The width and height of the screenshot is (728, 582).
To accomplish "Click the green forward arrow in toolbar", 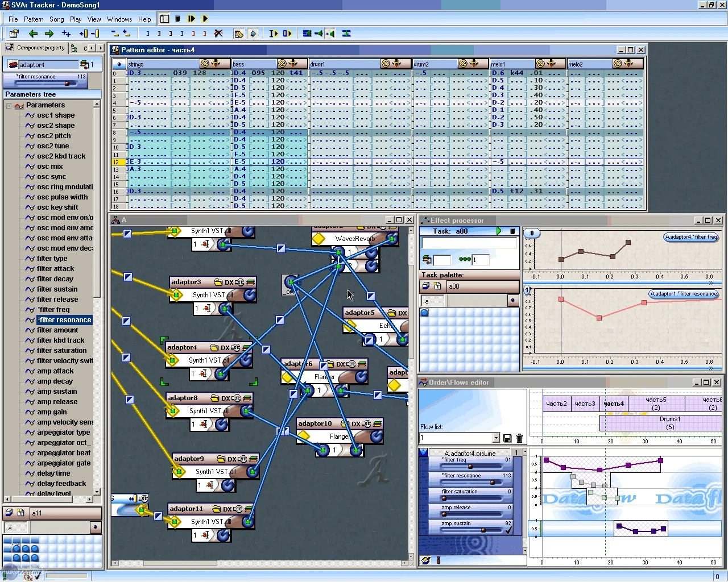I will point(49,34).
